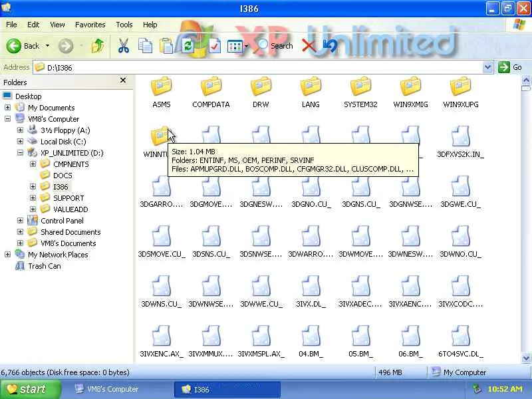Click the Go button
The width and height of the screenshot is (532, 399).
510,67
